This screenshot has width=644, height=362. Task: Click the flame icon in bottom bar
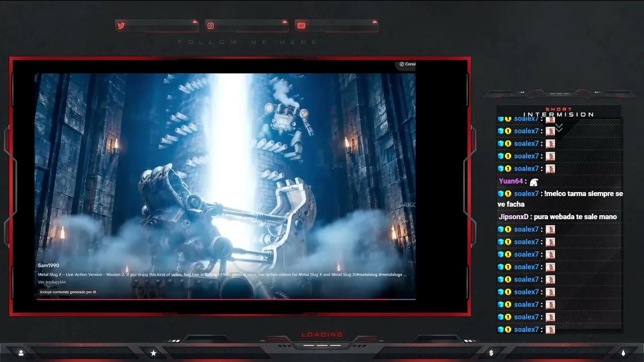[x=623, y=353]
